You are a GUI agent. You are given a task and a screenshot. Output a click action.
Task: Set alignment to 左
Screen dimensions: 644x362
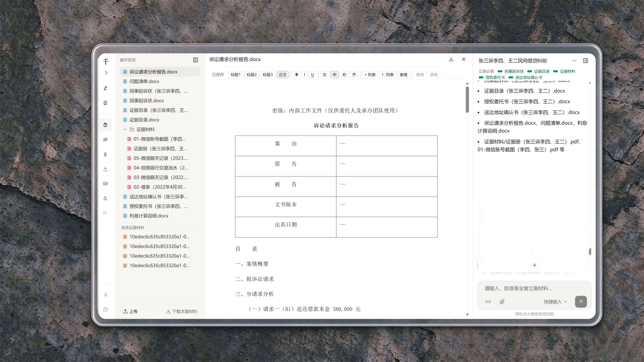coord(324,75)
